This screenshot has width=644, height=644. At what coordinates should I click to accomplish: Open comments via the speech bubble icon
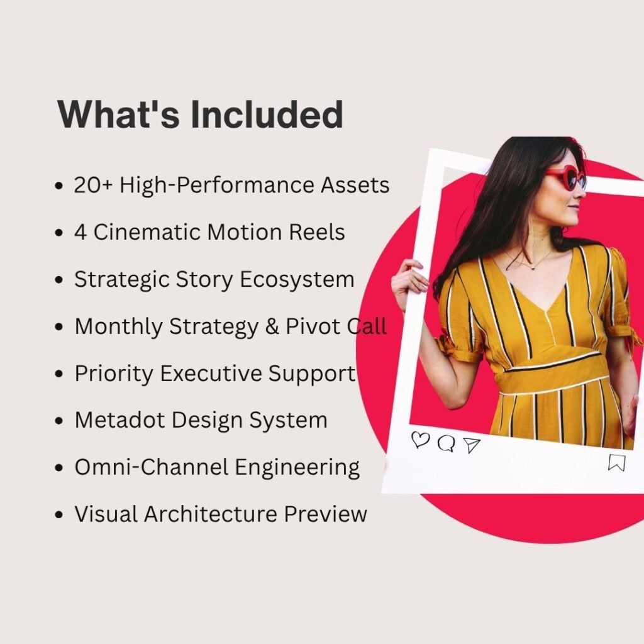[447, 443]
